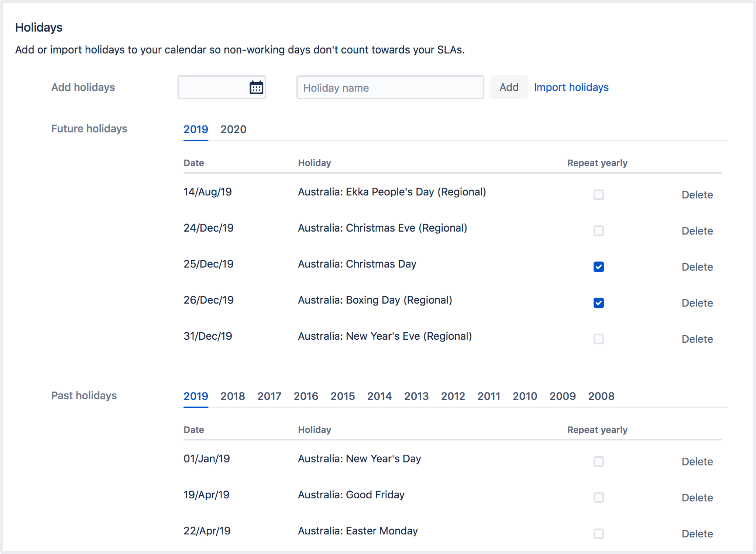Delete the Ekka People's Day holiday
The image size is (756, 554).
coord(697,194)
